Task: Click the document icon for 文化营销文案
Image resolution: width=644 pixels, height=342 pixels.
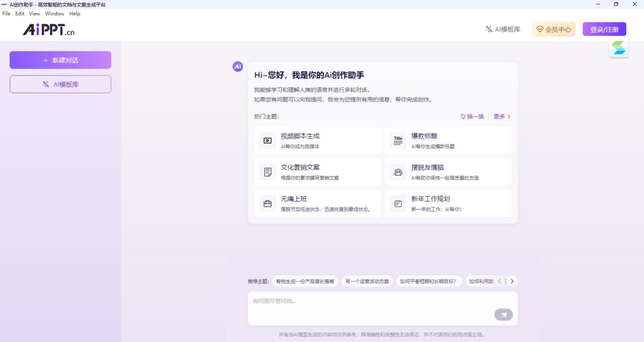Action: [x=267, y=172]
